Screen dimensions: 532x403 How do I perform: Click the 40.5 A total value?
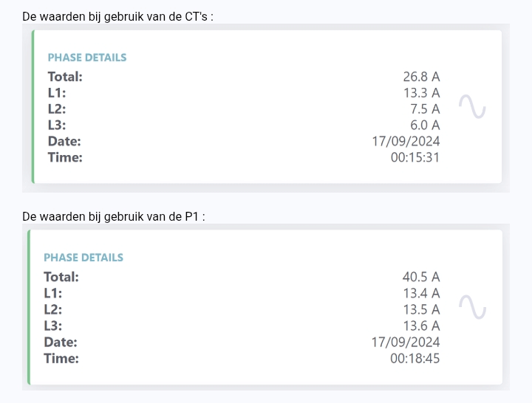pos(421,277)
